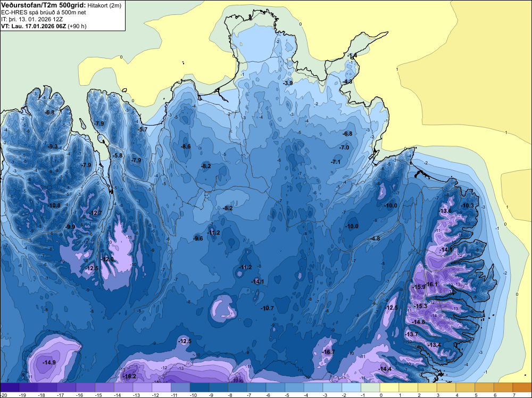Click the '(+90 h)' forecast lead text
Viewport: 532px width, 398px height.
[x=77, y=26]
